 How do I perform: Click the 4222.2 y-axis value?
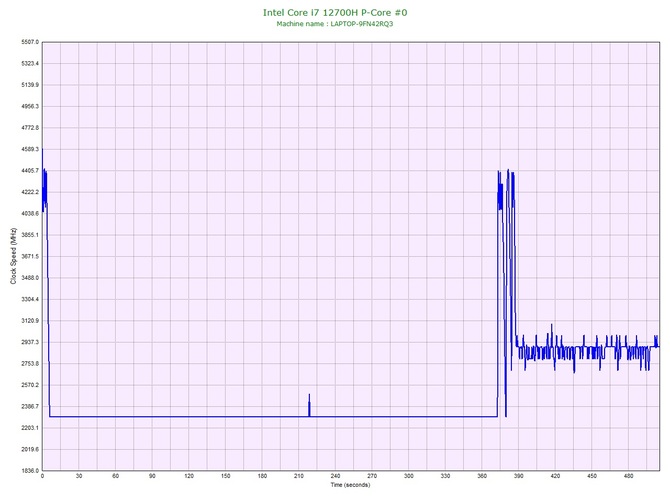coord(30,192)
